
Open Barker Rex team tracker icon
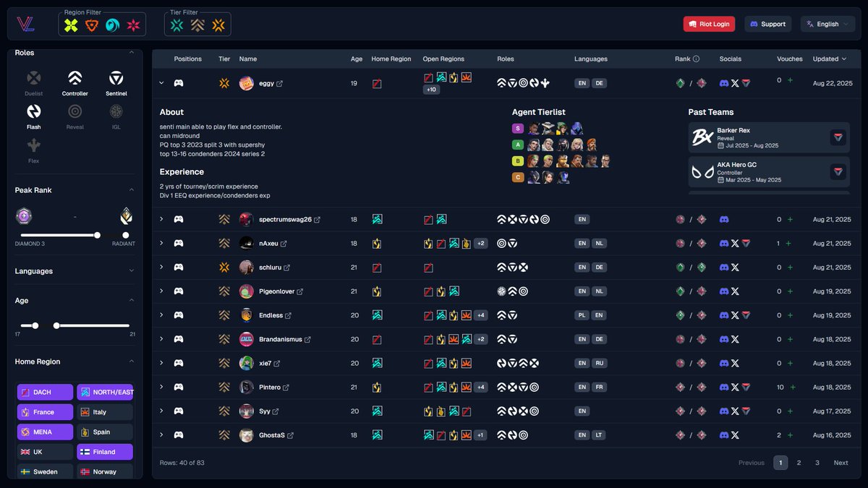point(838,137)
